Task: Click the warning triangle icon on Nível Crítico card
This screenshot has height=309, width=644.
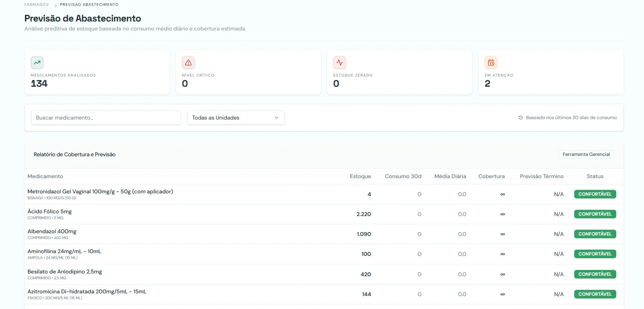Action: (x=188, y=62)
